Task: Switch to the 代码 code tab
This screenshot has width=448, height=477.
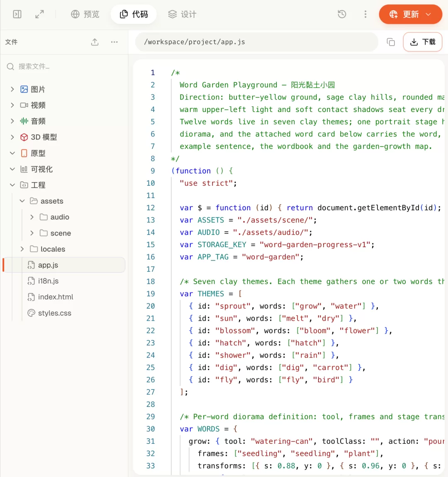Action: [x=134, y=14]
